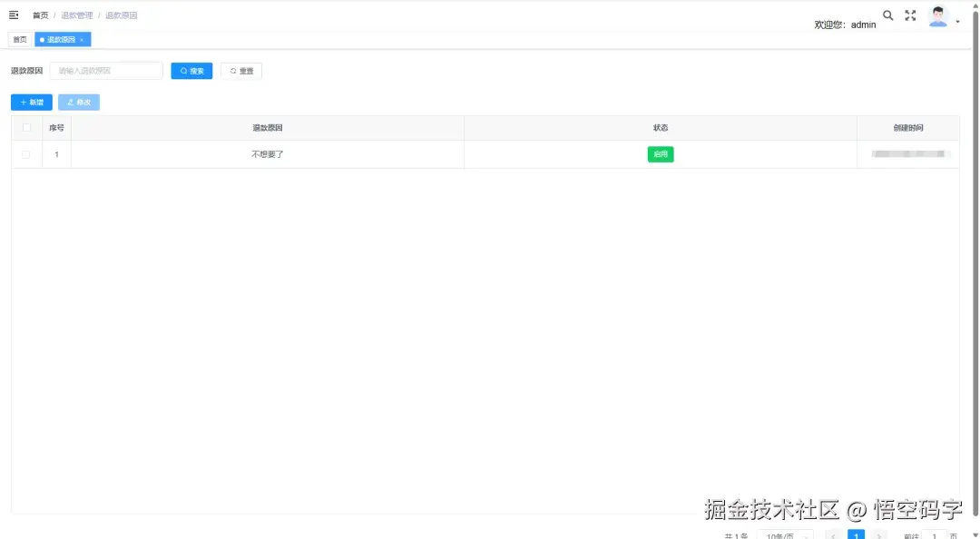
Task: Open the global search magnifier icon
Action: pyautogui.click(x=887, y=15)
